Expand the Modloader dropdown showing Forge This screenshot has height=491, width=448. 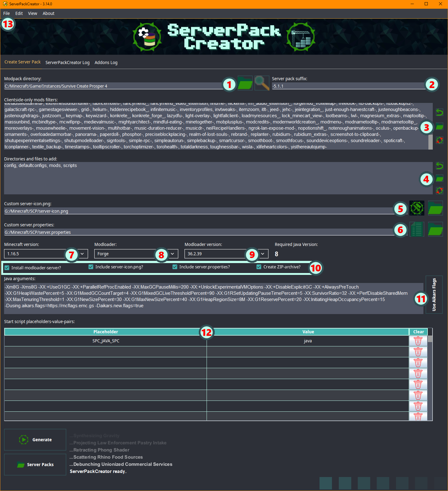(x=172, y=254)
